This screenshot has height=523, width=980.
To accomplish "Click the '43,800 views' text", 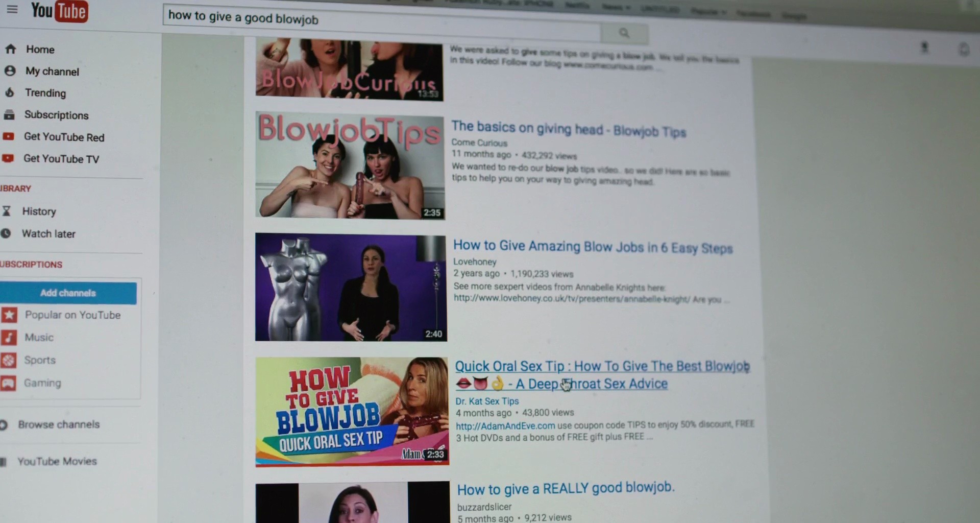I will pos(548,413).
